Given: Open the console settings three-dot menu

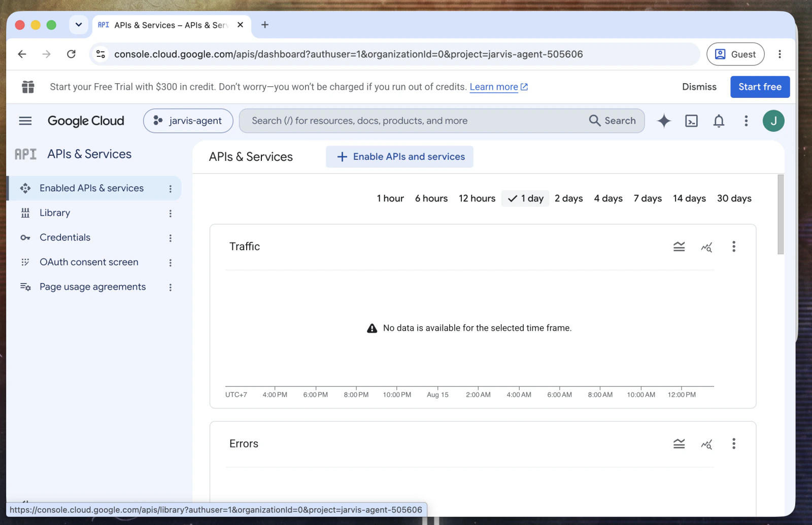Looking at the screenshot, I should (x=746, y=121).
